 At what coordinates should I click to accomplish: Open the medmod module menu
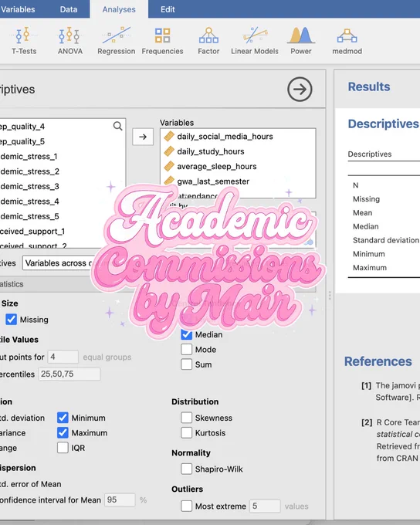(347, 41)
